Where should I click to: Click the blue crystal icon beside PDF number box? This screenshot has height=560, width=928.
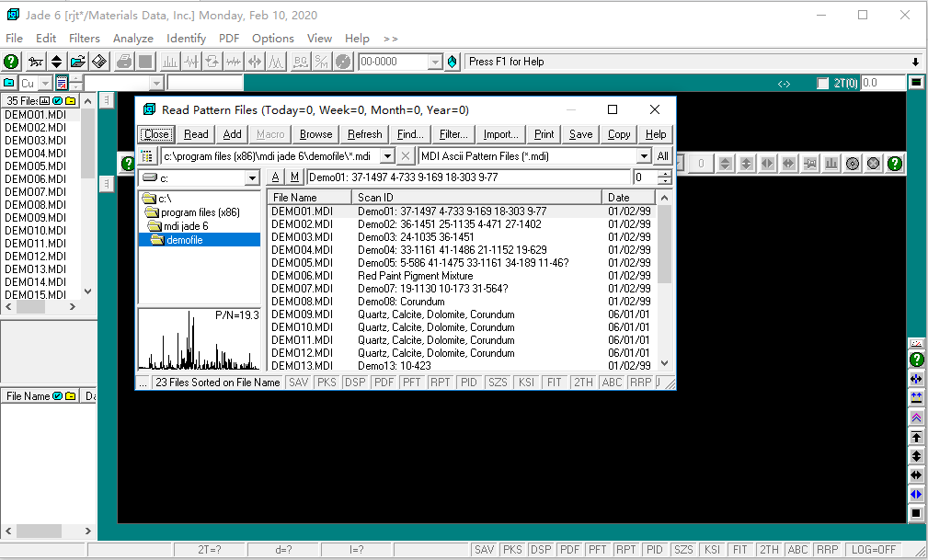pos(453,62)
